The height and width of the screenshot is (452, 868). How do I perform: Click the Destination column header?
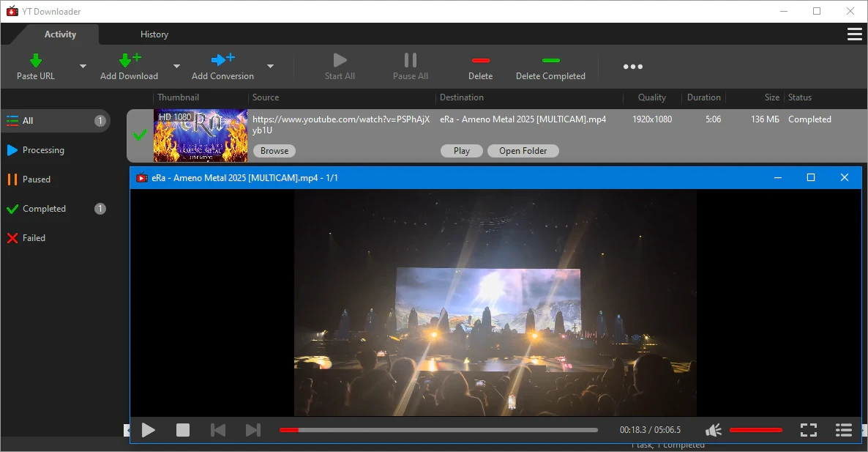point(462,97)
